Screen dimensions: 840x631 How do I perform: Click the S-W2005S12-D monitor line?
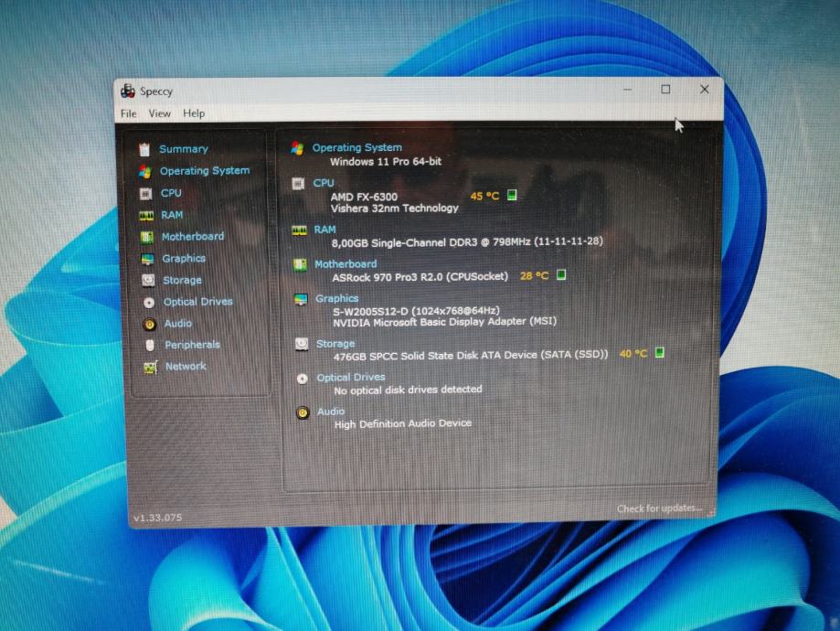[x=416, y=311]
